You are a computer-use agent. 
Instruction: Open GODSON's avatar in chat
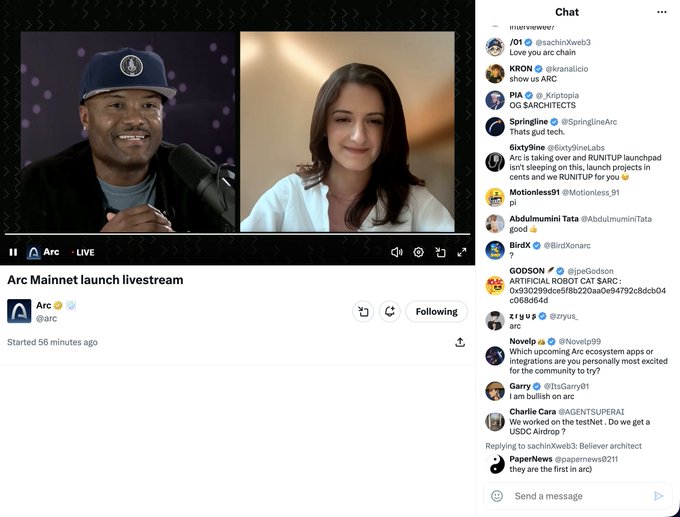click(x=495, y=285)
